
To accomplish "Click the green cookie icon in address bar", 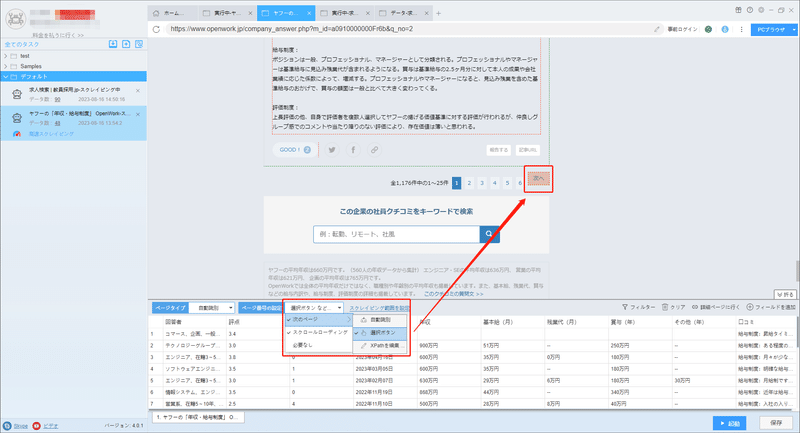I will 708,30.
